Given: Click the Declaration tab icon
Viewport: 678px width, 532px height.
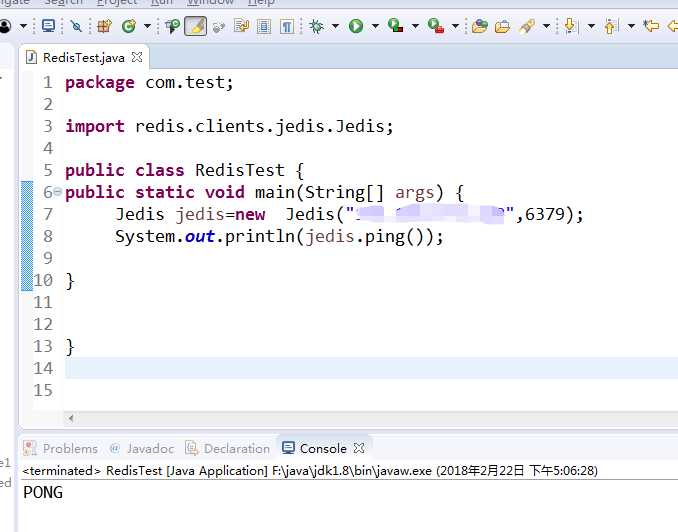Looking at the screenshot, I should pyautogui.click(x=192, y=448).
